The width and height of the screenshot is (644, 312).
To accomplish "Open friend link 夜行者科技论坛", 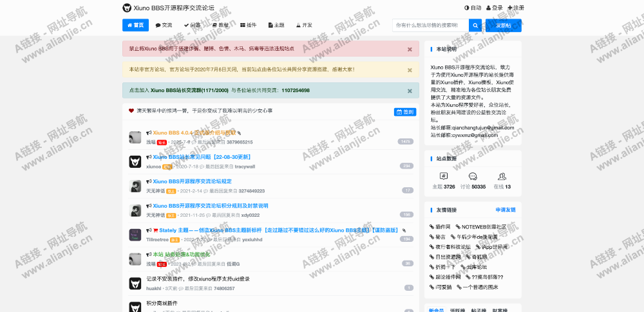I will (450, 247).
